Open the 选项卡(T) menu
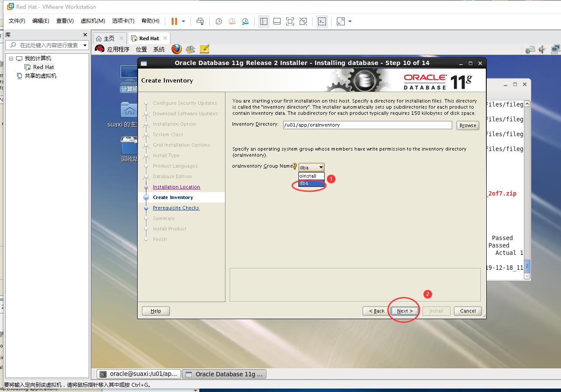Image resolution: width=561 pixels, height=392 pixels. point(123,21)
